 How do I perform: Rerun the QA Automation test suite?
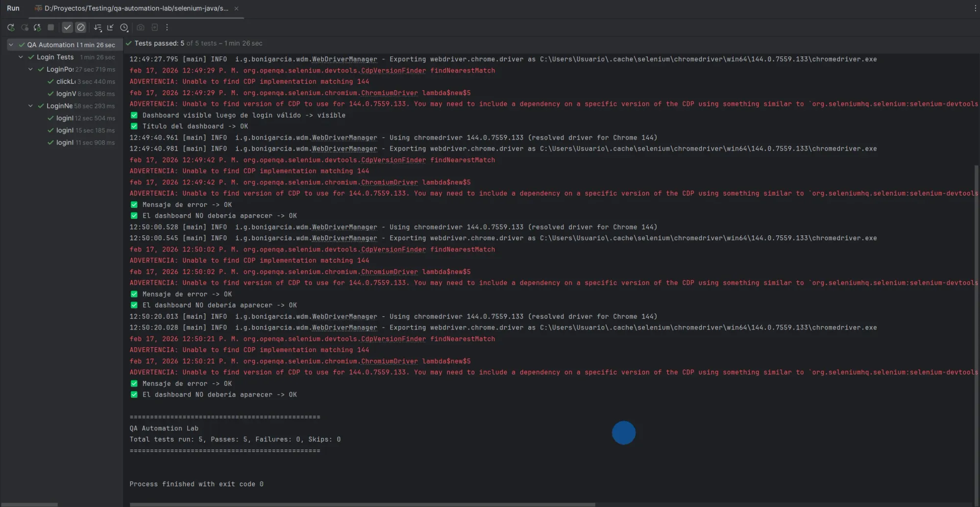[x=11, y=27]
